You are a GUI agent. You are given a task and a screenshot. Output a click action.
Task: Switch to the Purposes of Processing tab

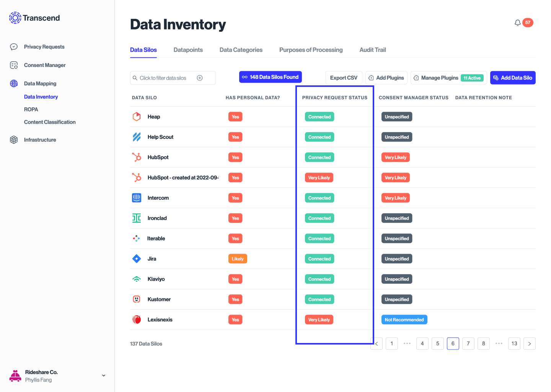311,50
